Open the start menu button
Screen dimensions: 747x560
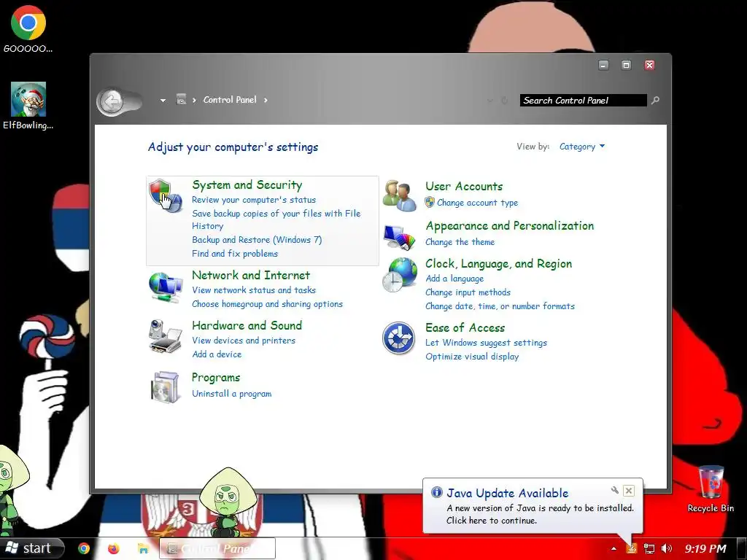[x=31, y=548]
